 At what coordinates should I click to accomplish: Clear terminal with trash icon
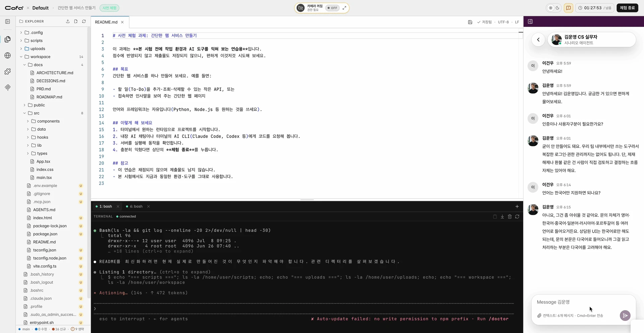coord(510,217)
